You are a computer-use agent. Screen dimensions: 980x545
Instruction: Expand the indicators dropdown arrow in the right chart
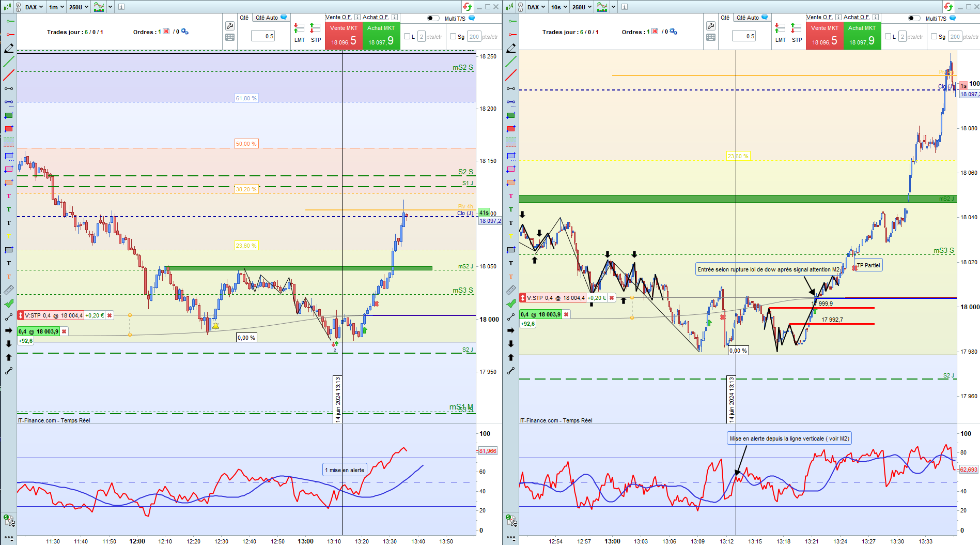(613, 7)
